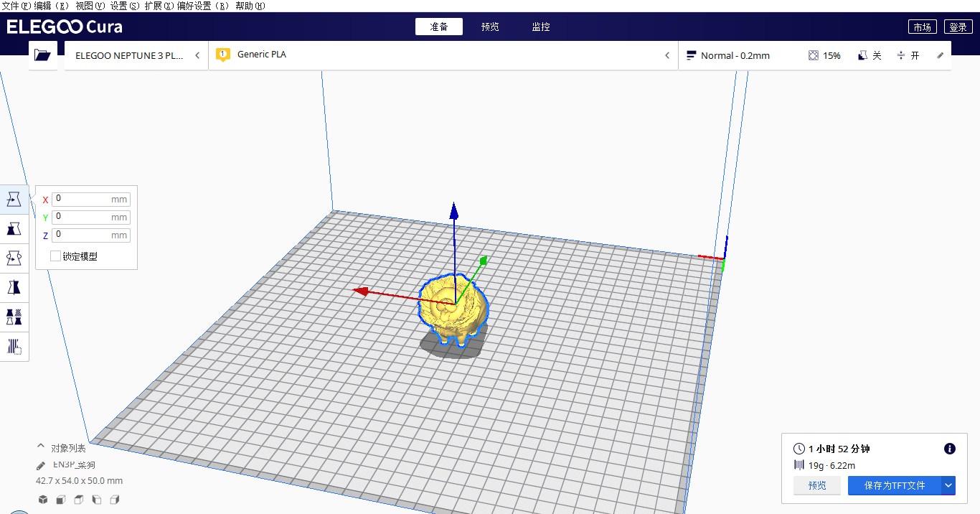Click the support icon labeled 关
The image size is (980, 514).
863,55
